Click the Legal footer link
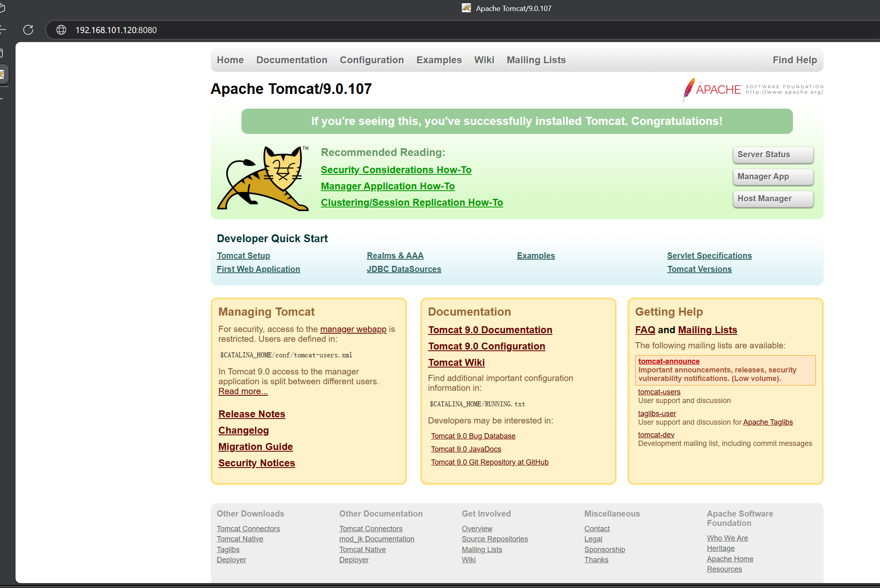The width and height of the screenshot is (880, 588). pos(593,539)
